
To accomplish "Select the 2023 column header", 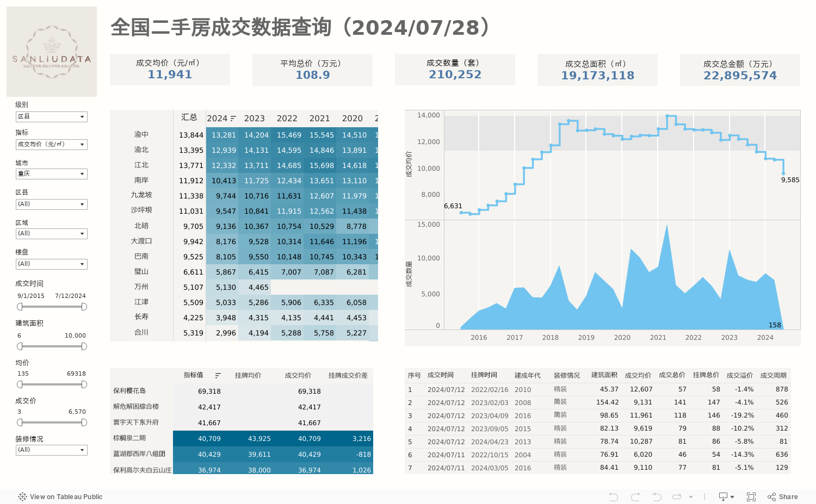I will coord(255,119).
